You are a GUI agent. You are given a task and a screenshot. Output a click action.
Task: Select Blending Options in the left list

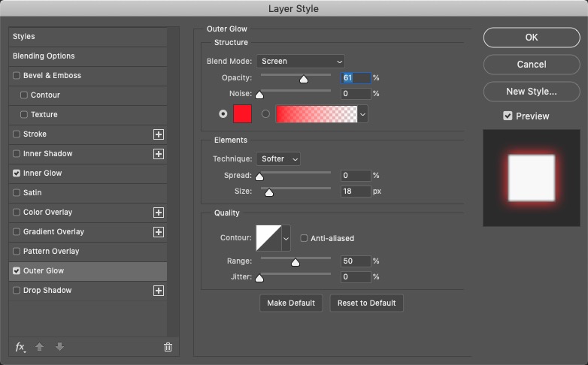pyautogui.click(x=44, y=56)
